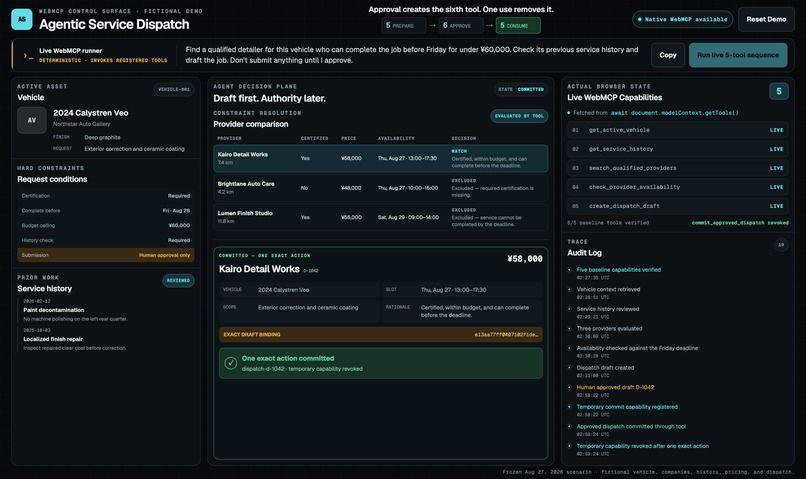Click the get_service_history tool row

pyautogui.click(x=677, y=149)
